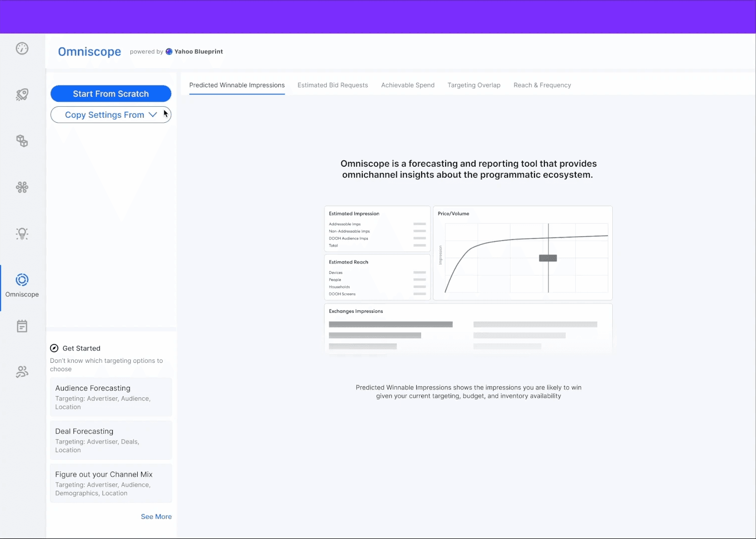Click the Estimated Impression preview card

377,229
